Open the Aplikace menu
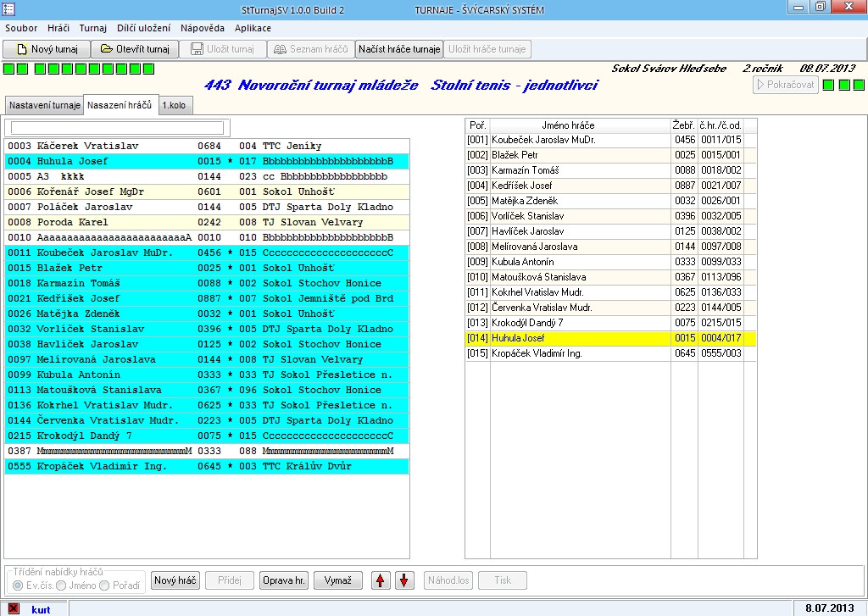Image resolution: width=868 pixels, height=616 pixels. pyautogui.click(x=253, y=28)
